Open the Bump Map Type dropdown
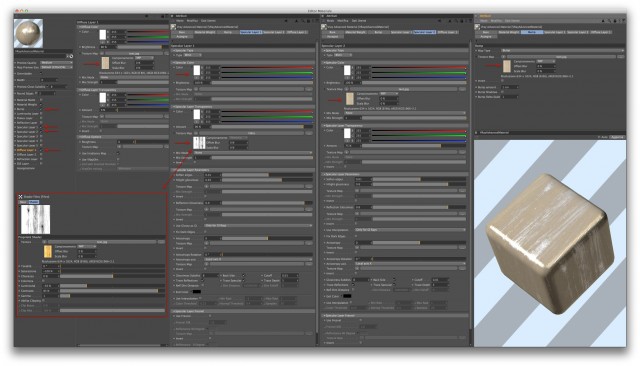This screenshot has width=640, height=366. coord(563,51)
